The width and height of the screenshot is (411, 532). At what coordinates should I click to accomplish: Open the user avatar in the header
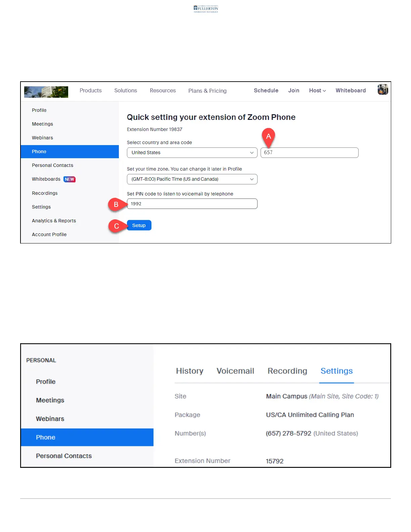[x=383, y=90]
